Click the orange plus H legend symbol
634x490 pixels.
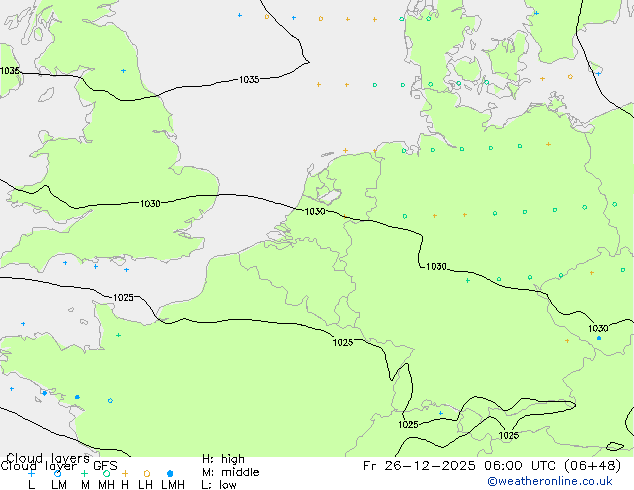coord(125,473)
